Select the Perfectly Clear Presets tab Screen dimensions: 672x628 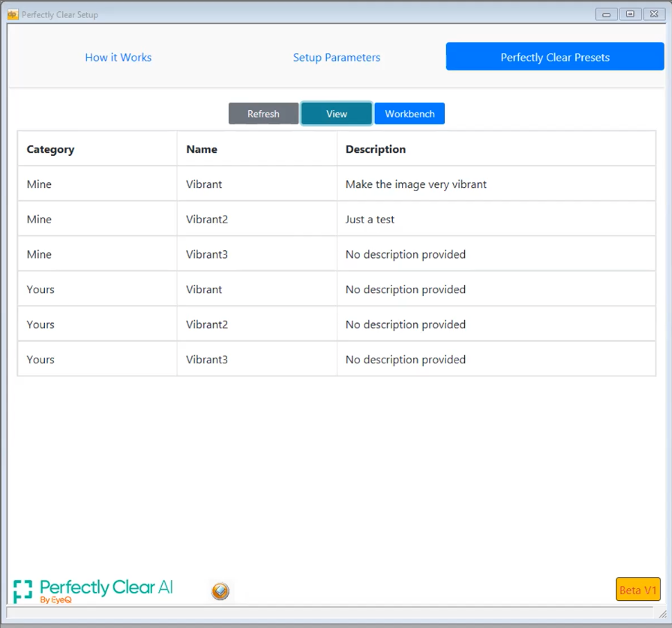point(555,56)
